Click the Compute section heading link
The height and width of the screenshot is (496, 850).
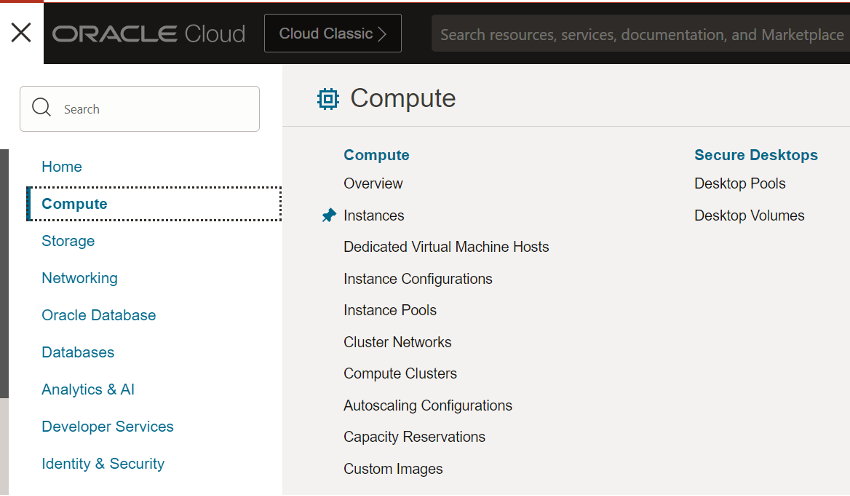click(376, 155)
